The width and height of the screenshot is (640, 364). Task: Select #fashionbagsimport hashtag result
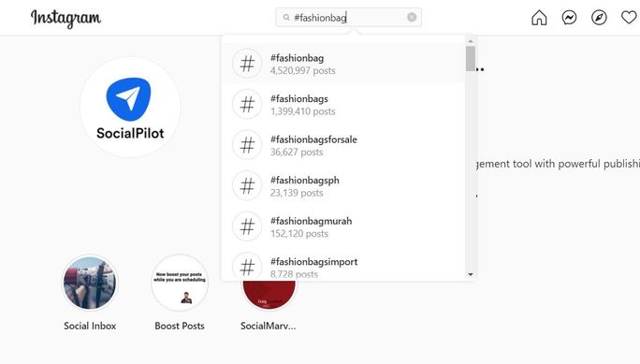[x=343, y=264]
